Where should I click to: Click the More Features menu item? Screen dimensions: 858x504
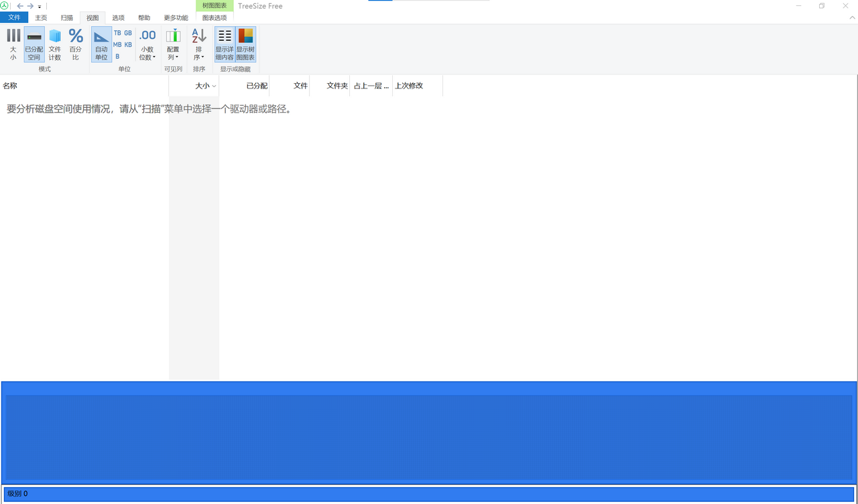[x=176, y=17]
